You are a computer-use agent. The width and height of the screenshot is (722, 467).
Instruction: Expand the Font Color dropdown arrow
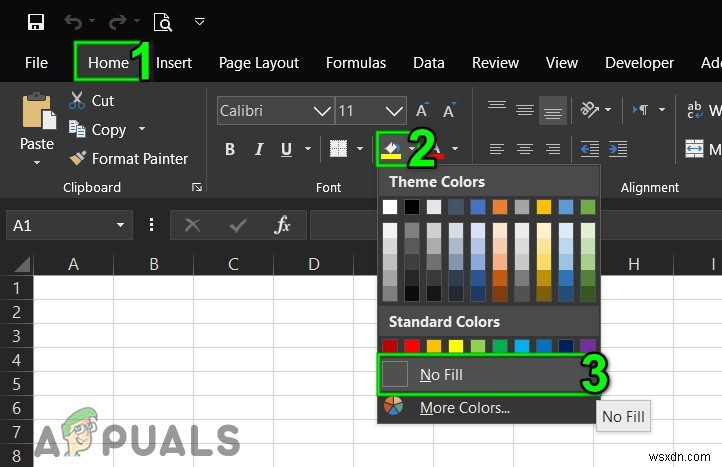(x=455, y=148)
